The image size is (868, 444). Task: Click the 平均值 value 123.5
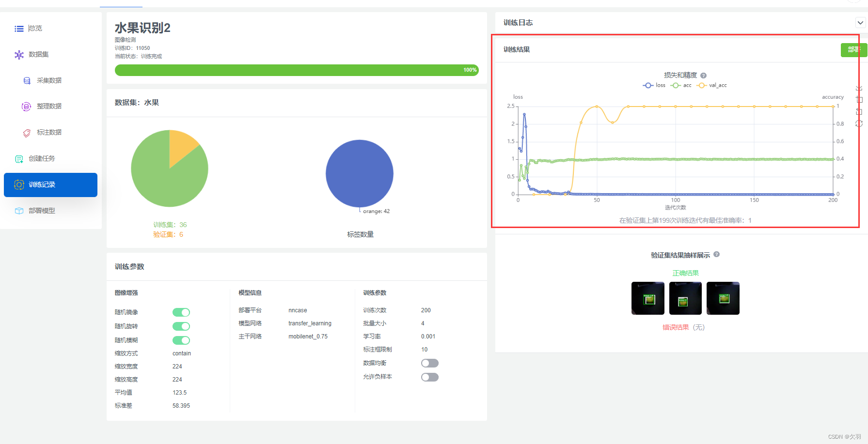pos(179,393)
